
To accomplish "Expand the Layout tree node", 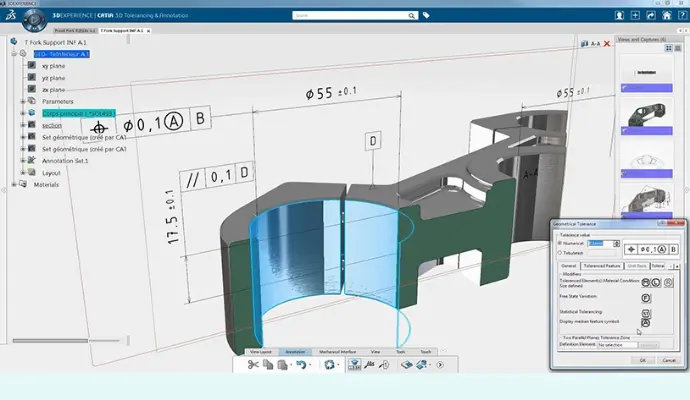I will tap(23, 173).
